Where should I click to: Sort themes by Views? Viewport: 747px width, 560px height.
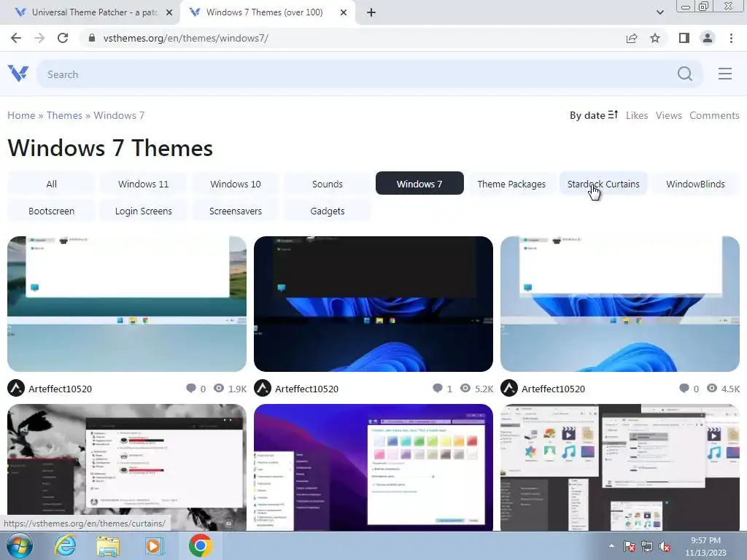click(668, 115)
